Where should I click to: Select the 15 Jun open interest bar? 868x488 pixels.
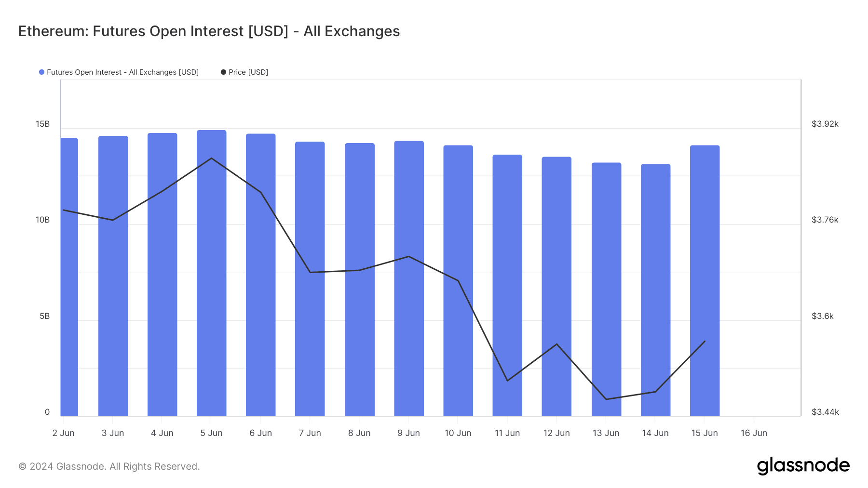coord(705,281)
